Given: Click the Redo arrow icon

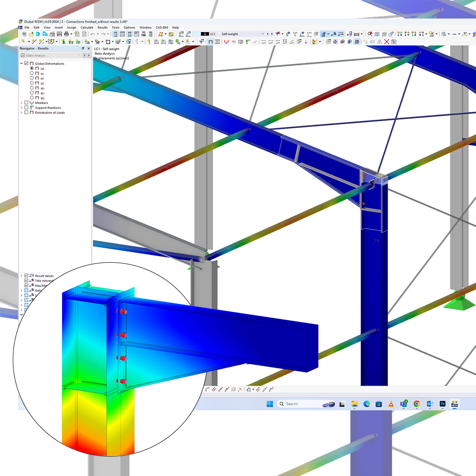Looking at the screenshot, I should pyautogui.click(x=103, y=34).
